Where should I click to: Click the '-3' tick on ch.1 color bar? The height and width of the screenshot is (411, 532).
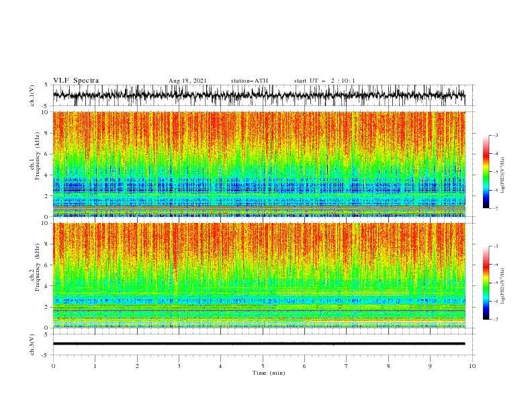pos(495,135)
